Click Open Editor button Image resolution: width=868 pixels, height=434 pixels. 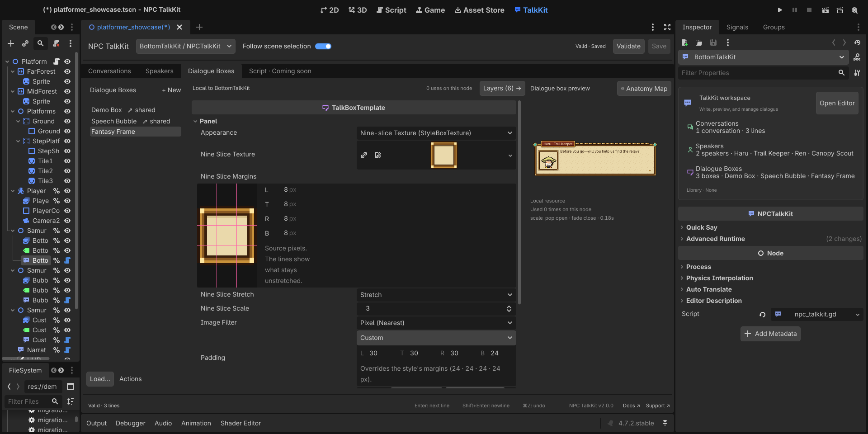point(837,103)
